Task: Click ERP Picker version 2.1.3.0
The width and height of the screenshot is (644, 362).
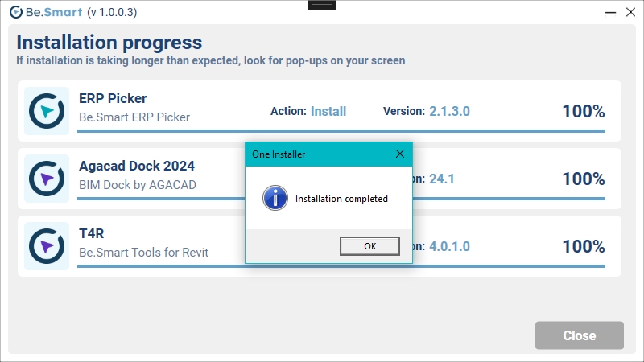Action: pyautogui.click(x=449, y=111)
